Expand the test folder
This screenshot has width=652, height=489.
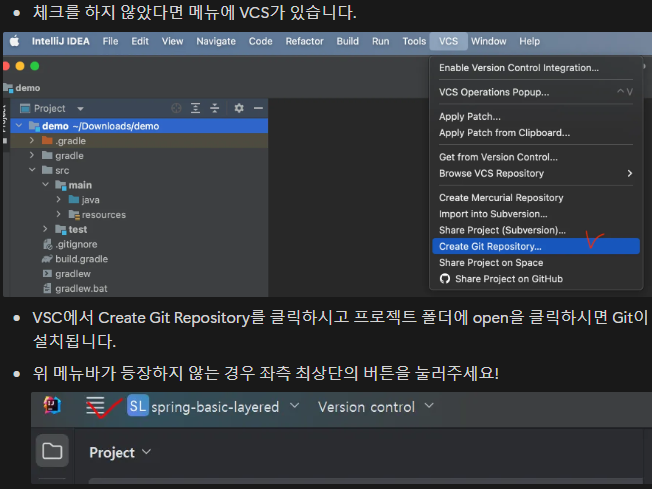pyautogui.click(x=45, y=229)
